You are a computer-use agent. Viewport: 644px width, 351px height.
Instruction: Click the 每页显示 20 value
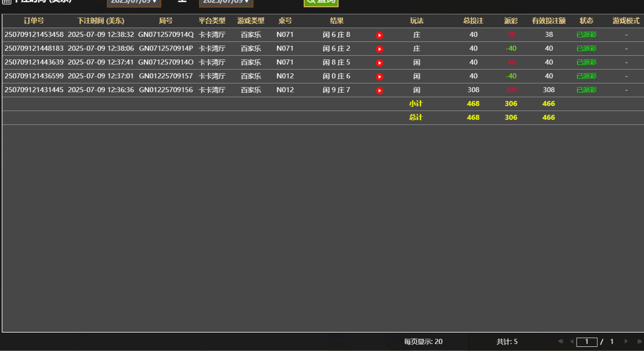click(438, 341)
